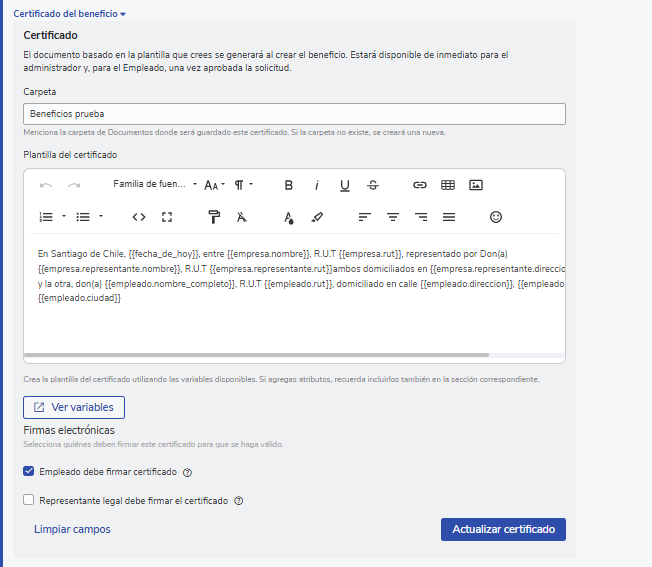Click the Ver variables button
The width and height of the screenshot is (652, 567).
click(74, 407)
